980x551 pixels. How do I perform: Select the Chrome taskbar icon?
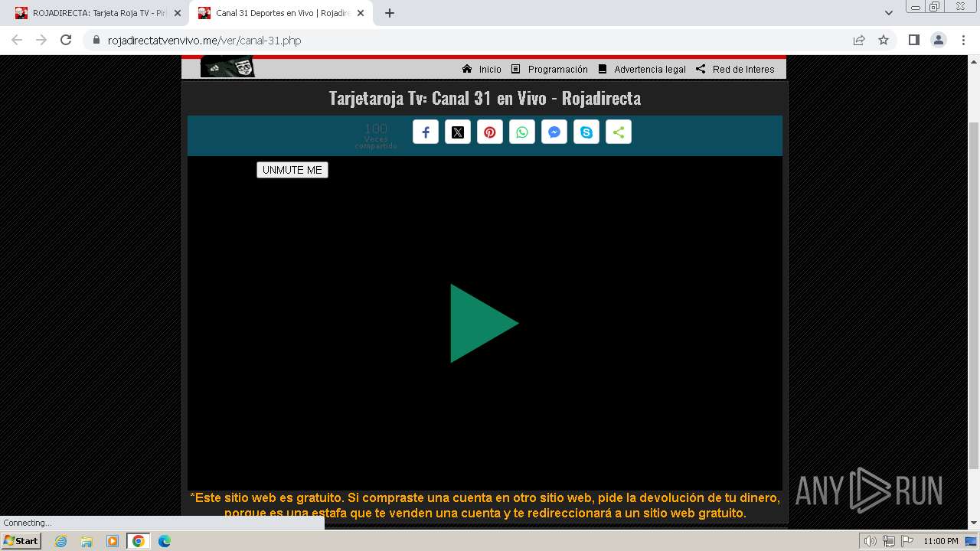pyautogui.click(x=139, y=541)
